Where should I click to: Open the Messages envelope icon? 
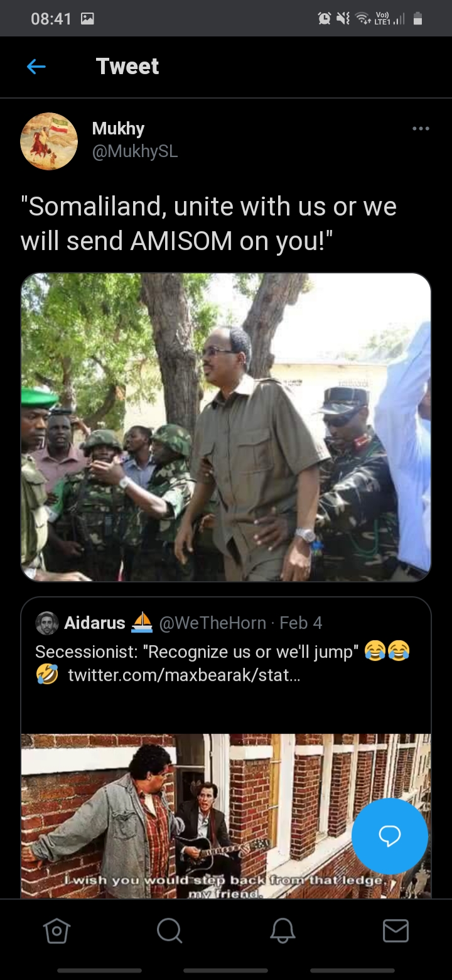click(395, 931)
